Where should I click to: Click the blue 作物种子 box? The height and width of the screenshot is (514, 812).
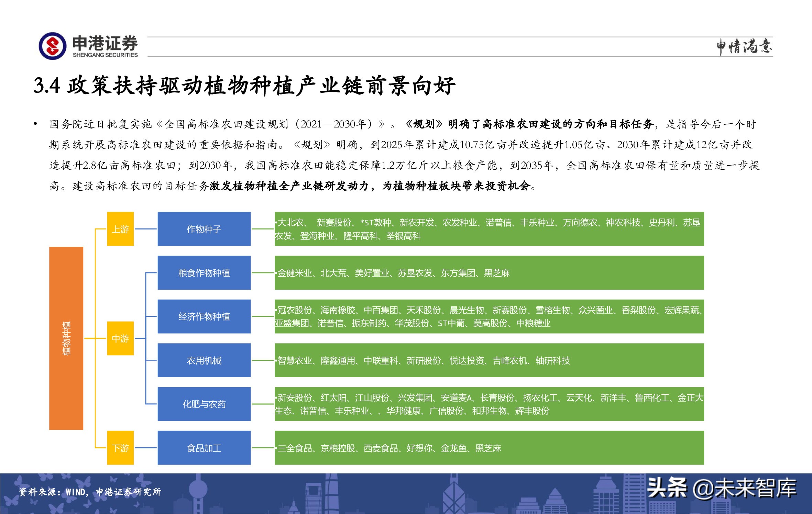(204, 229)
